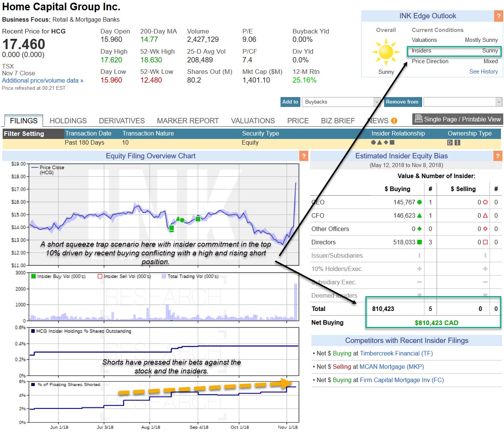Image resolution: width=504 pixels, height=440 pixels.
Task: Click the Other Officers red diamond selling icon
Action: coord(485,229)
